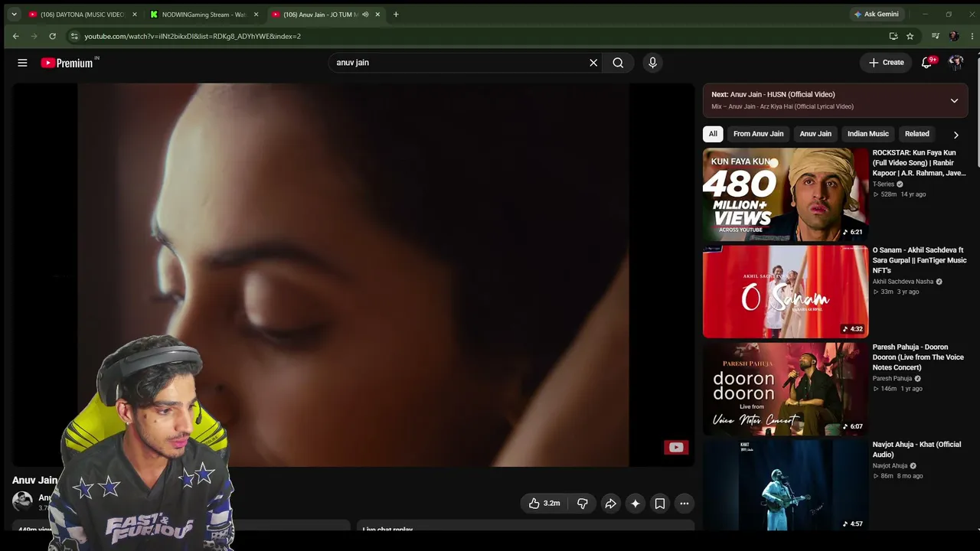The height and width of the screenshot is (551, 980).
Task: Open O Sanam thumbnail
Action: click(786, 292)
